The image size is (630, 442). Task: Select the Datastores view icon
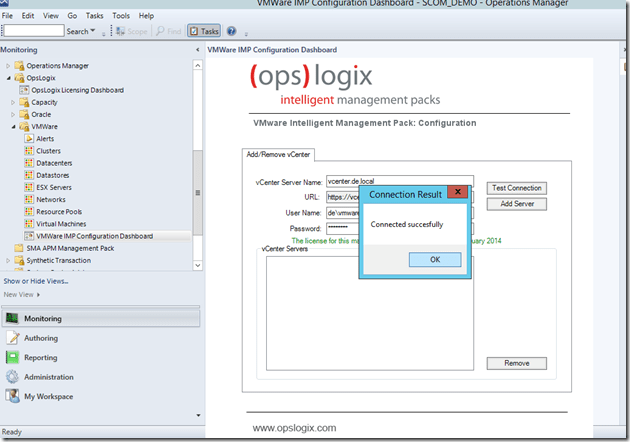coord(28,174)
